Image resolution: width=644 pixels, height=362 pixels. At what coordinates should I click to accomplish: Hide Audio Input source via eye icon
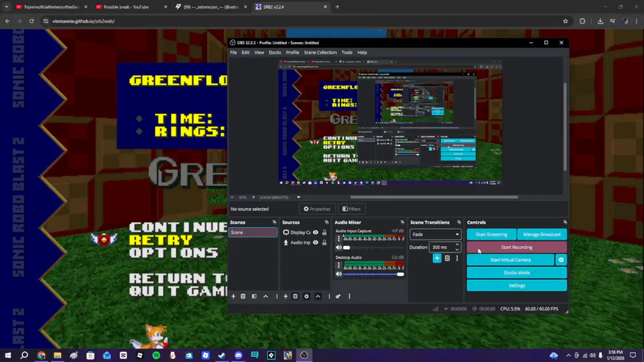[x=316, y=243]
